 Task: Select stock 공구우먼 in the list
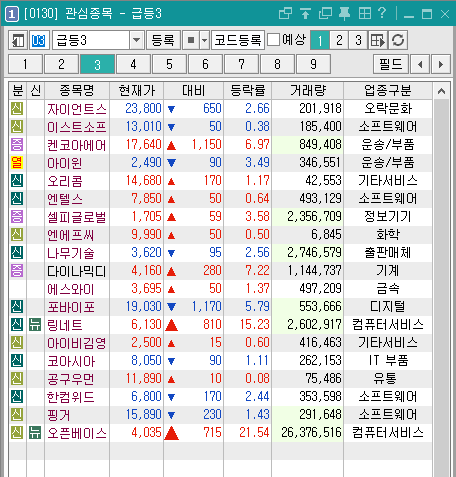(71, 379)
